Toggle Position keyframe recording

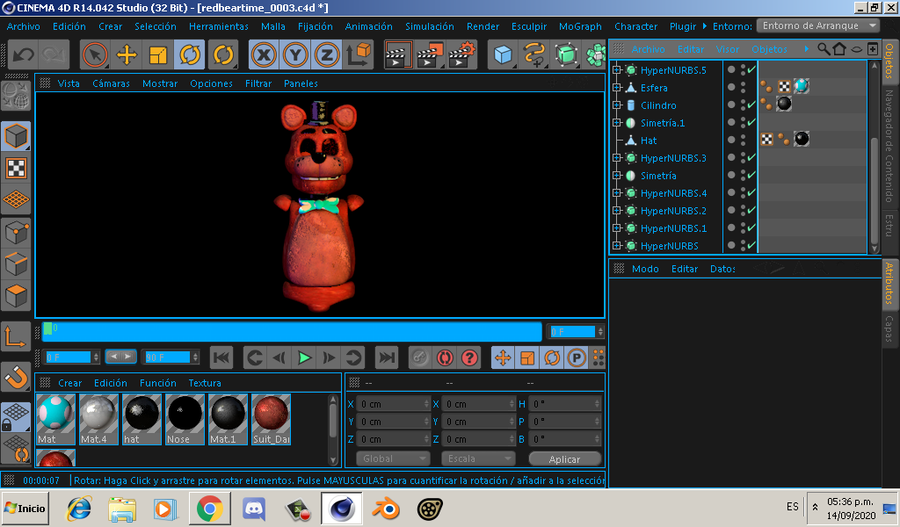[503, 358]
